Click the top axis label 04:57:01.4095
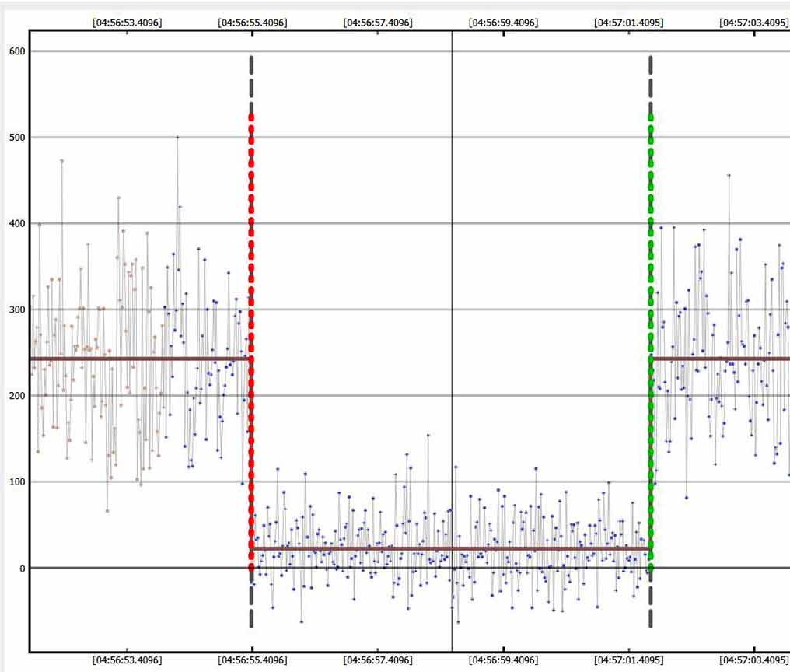 tap(628, 23)
